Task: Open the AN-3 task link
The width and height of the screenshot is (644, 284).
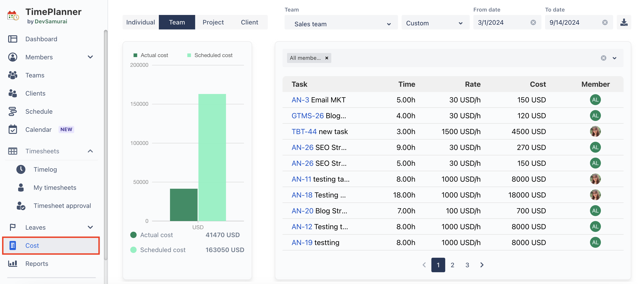Action: tap(300, 100)
